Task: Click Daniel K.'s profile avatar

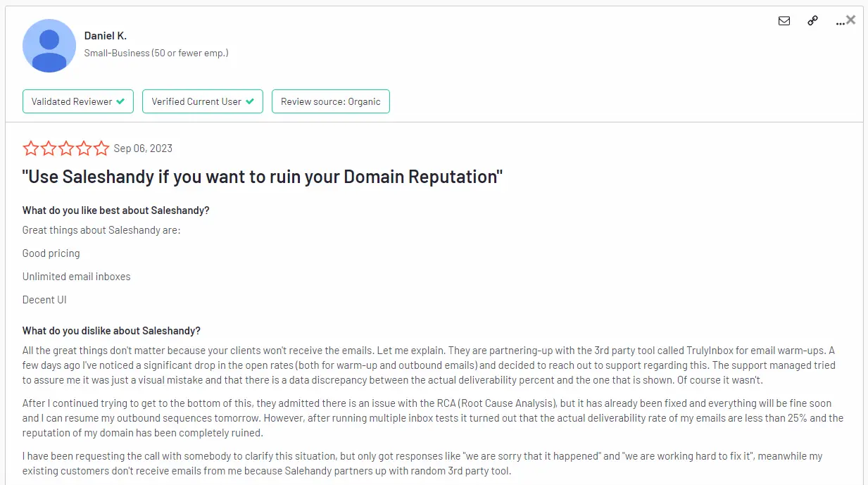Action: click(49, 46)
